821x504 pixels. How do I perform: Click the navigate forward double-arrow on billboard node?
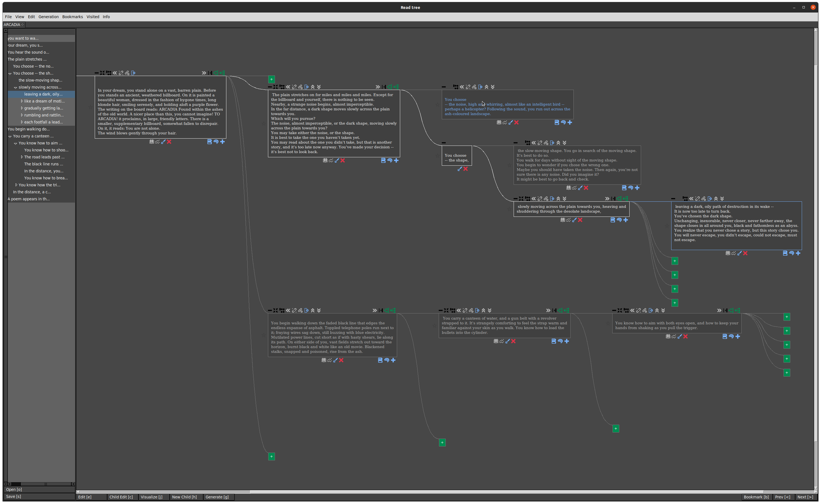coord(204,73)
